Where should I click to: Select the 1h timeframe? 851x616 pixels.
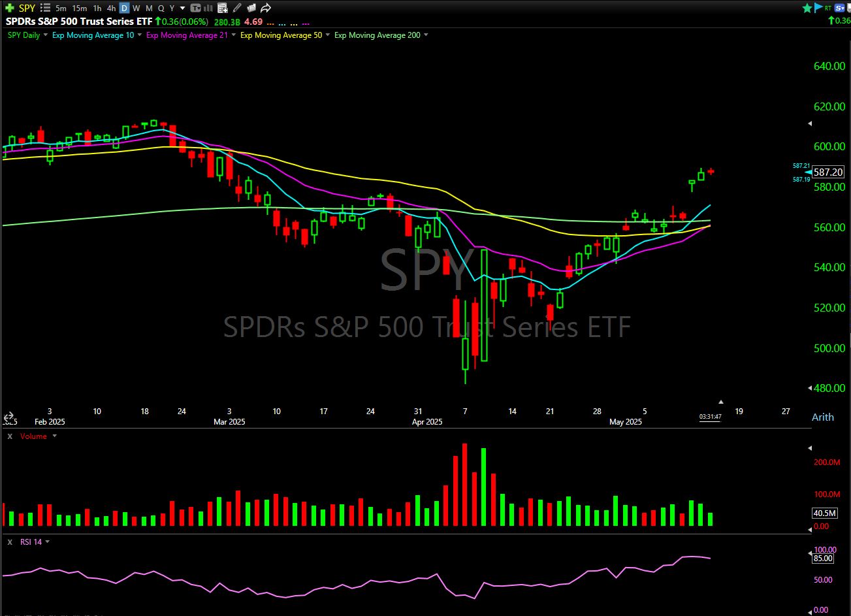click(97, 8)
